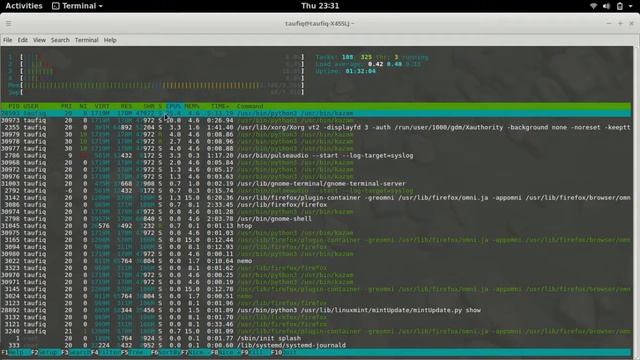This screenshot has height=360, width=640.
Task: Open the View menu
Action: tap(39, 40)
